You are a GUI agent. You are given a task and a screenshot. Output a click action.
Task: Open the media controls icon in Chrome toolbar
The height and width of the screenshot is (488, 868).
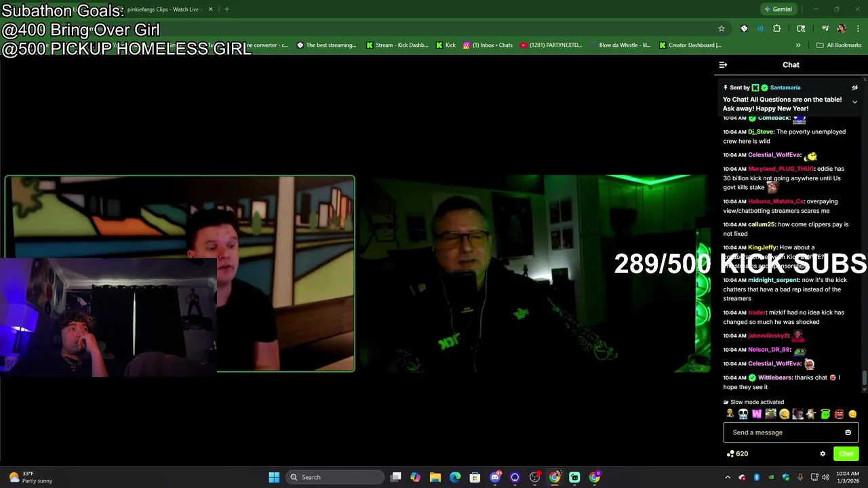(825, 28)
